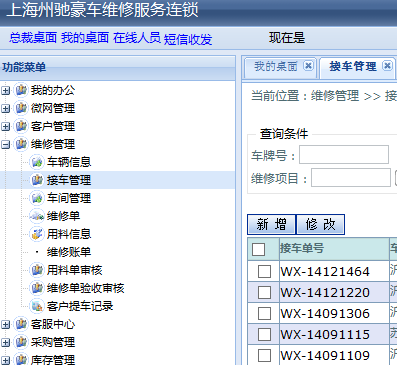Screen dimensions: 397x365
Task: Open 维修账单 from the menu tree
Action: point(69,252)
